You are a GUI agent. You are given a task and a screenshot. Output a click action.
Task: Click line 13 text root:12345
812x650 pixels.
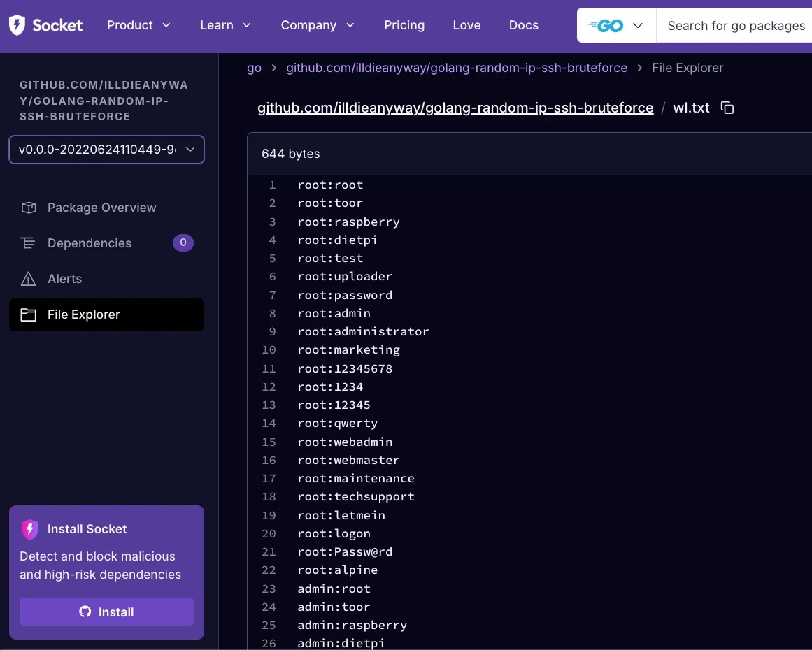(x=334, y=405)
